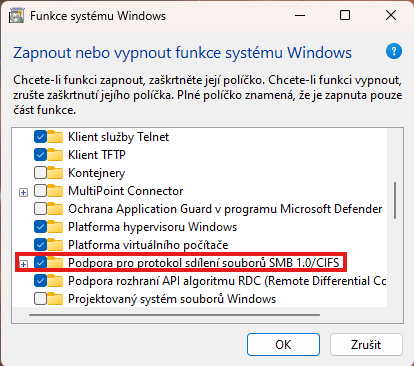Screen dimensions: 414x366
Task: Click folder icon next to MultiPoint Connector
Action: [55, 191]
